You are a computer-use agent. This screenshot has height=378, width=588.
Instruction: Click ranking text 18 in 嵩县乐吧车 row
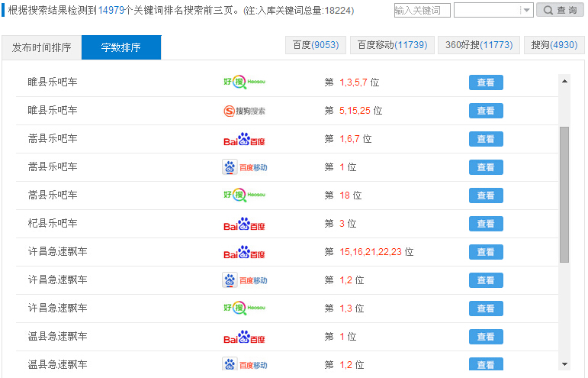pyautogui.click(x=345, y=195)
